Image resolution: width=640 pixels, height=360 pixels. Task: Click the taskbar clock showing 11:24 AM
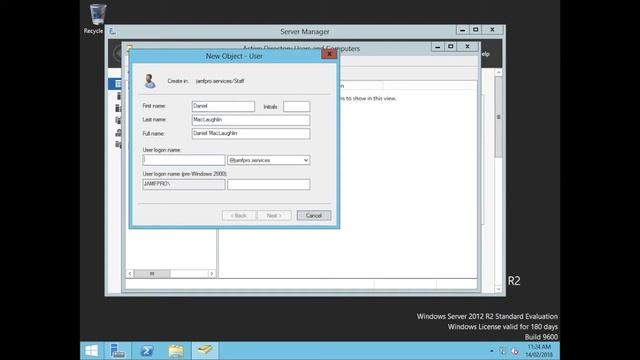click(x=539, y=351)
